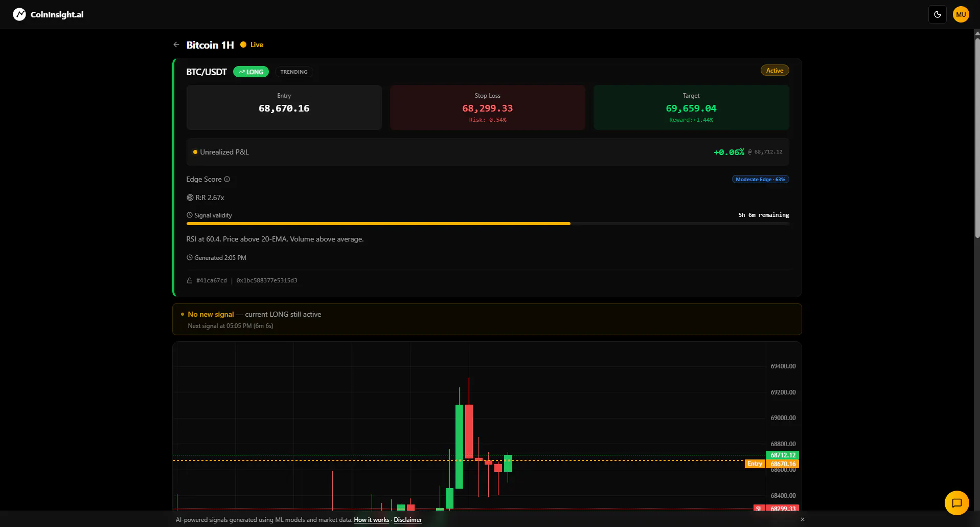Click the Bitcoin 1H page heading
Screen dimensions: 980x527
(210, 45)
